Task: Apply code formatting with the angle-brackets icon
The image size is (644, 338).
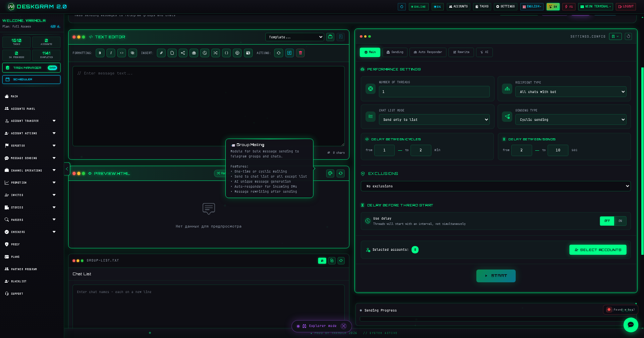Action: (x=122, y=53)
